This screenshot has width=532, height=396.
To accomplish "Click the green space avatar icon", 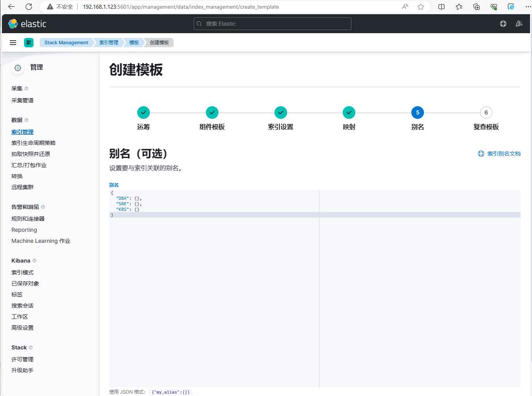I will (29, 43).
